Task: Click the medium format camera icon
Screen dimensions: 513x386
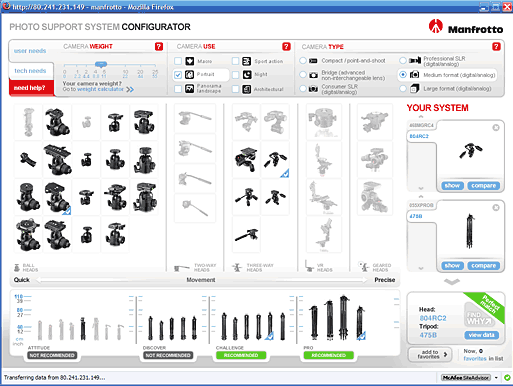Action: [x=414, y=75]
